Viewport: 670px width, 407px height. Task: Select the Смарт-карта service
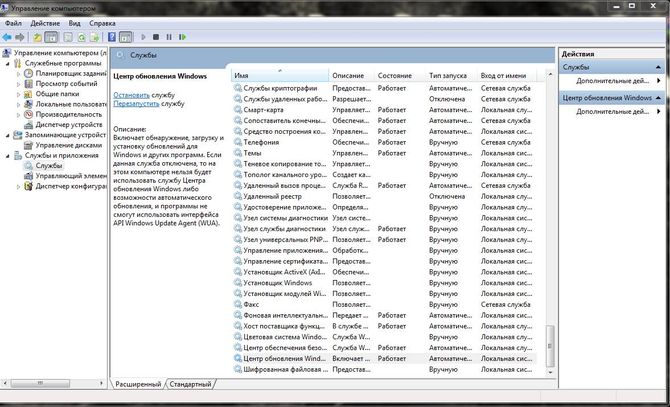(x=384, y=110)
